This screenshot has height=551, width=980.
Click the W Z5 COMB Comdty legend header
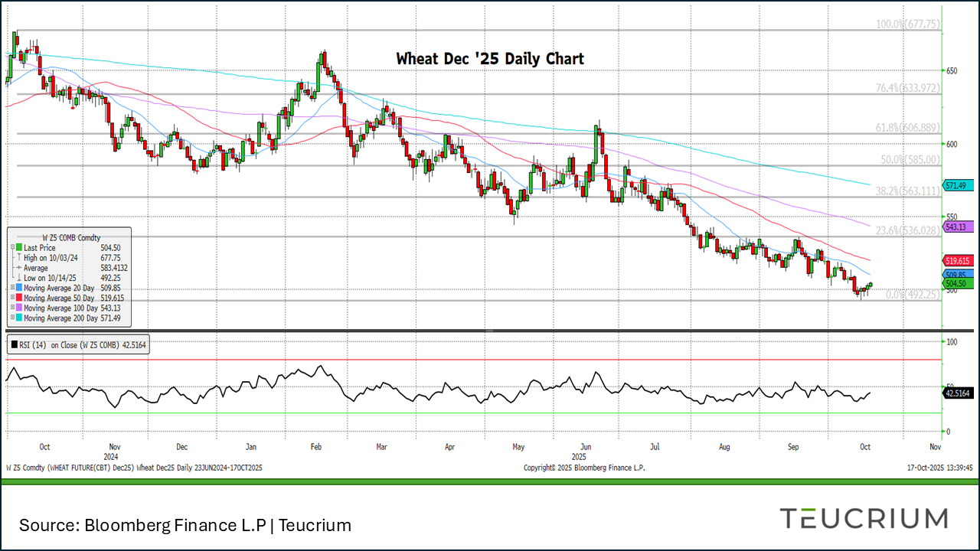pos(71,238)
